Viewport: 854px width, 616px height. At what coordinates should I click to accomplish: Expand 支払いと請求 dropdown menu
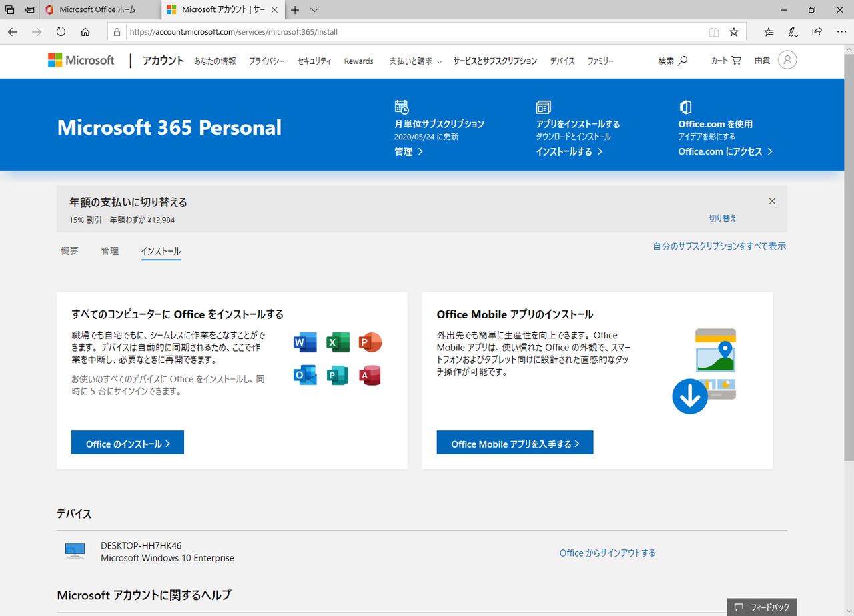click(416, 61)
